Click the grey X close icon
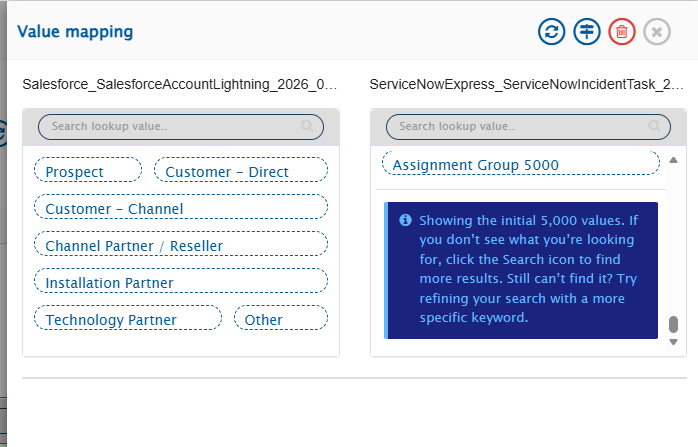 [657, 31]
